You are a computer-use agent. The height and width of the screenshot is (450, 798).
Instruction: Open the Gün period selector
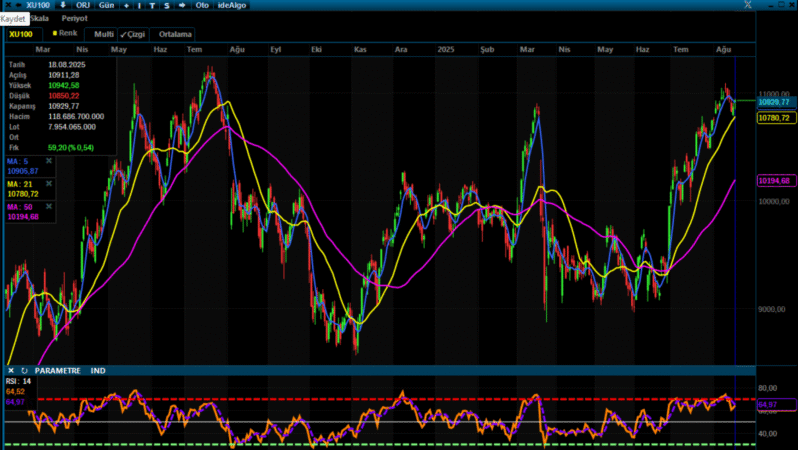106,5
